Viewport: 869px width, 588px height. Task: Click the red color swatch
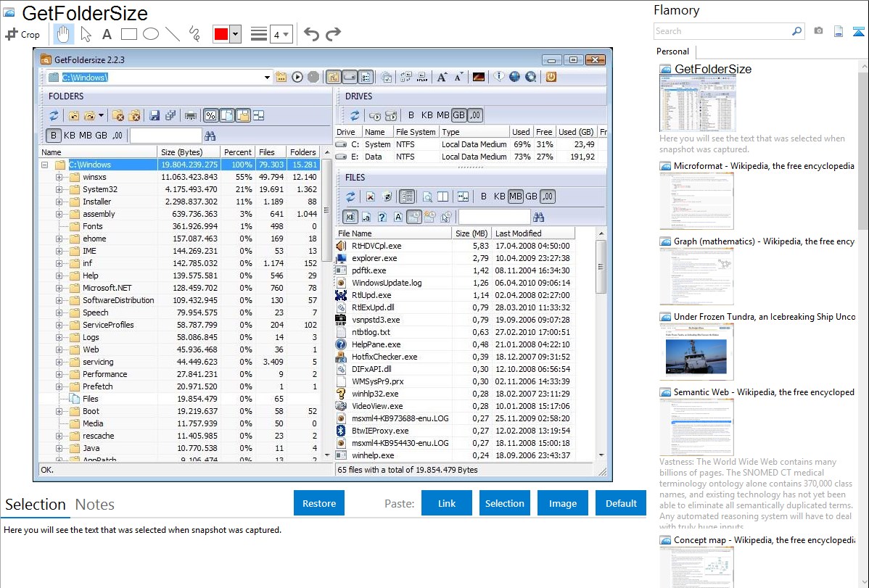point(221,34)
